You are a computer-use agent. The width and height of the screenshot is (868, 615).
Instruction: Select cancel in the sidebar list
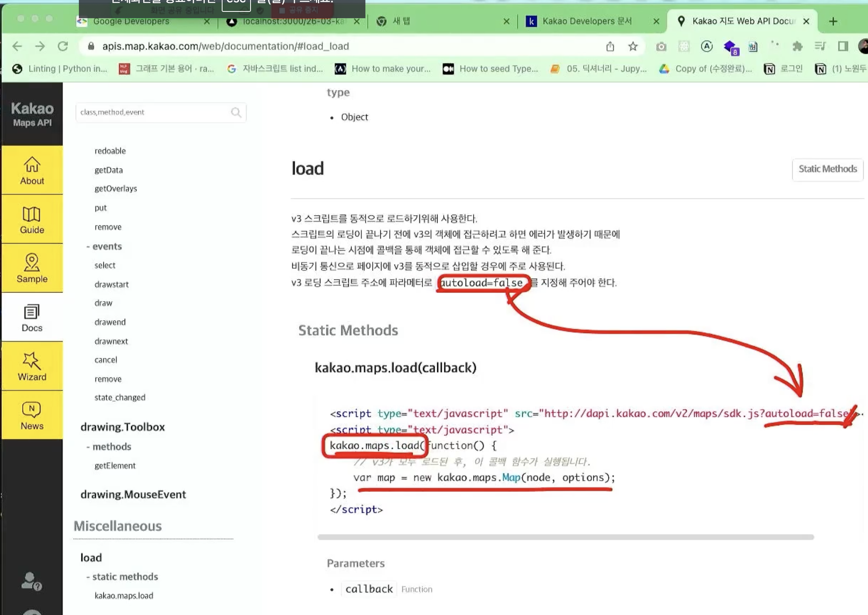(x=106, y=360)
